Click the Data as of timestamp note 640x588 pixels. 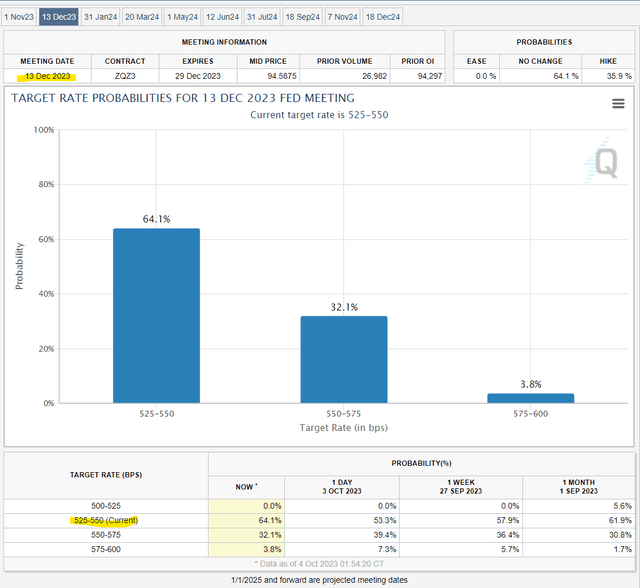(319, 564)
